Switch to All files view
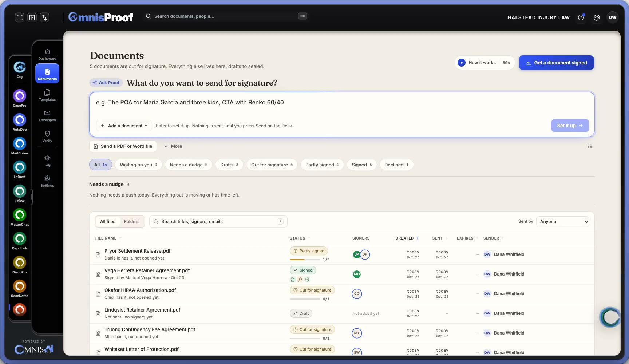Image resolution: width=629 pixels, height=364 pixels. [x=108, y=222]
